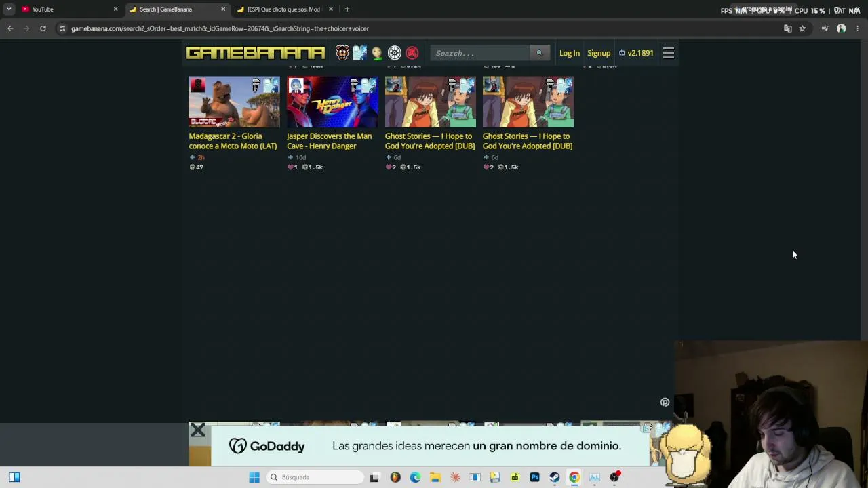Viewport: 868px width, 488px height.
Task: Click the second Ghost Stories thumbnail
Action: [x=528, y=102]
